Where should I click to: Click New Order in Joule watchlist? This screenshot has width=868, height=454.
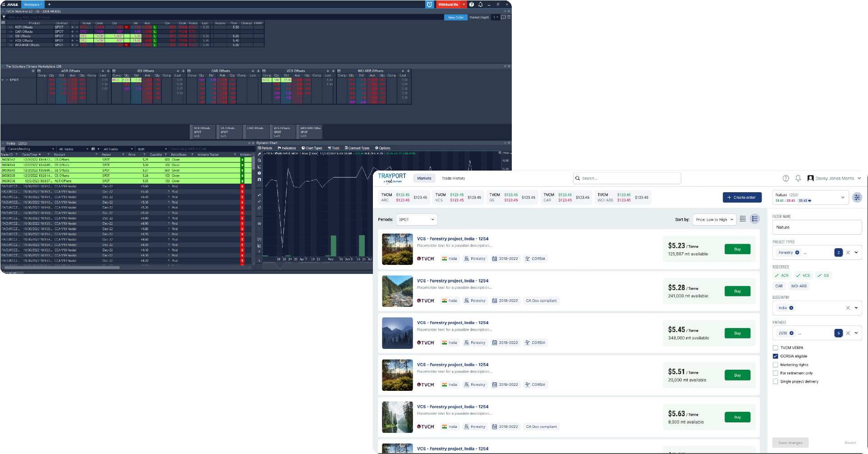[456, 17]
